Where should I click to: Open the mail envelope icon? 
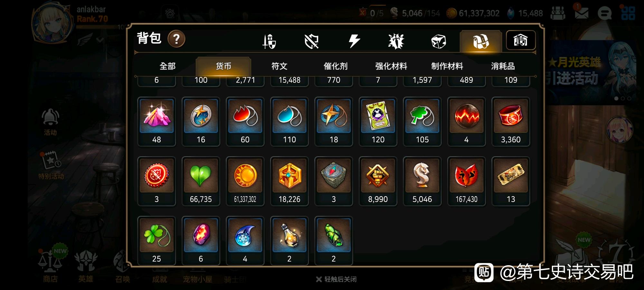tap(582, 13)
